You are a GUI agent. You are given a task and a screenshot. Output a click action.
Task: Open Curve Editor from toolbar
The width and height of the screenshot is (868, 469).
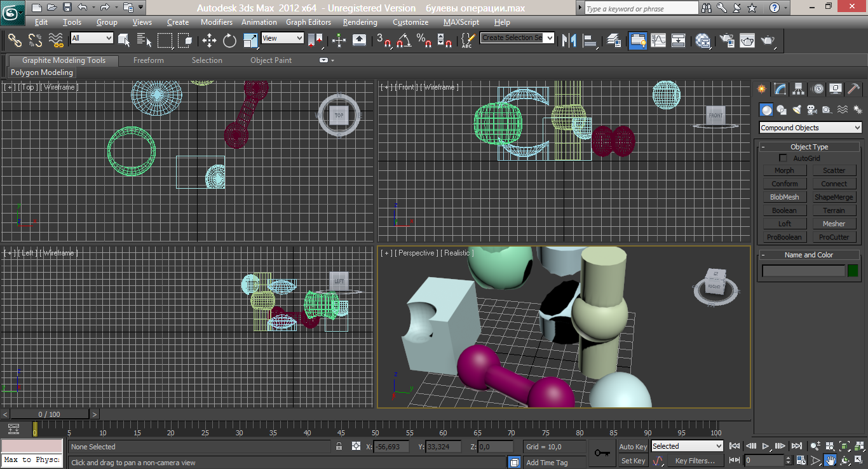click(658, 41)
